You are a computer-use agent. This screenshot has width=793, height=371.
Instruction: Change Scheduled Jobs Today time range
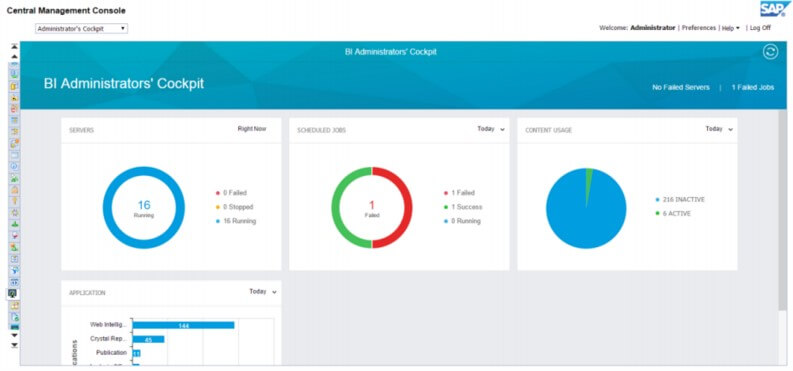[x=491, y=129]
